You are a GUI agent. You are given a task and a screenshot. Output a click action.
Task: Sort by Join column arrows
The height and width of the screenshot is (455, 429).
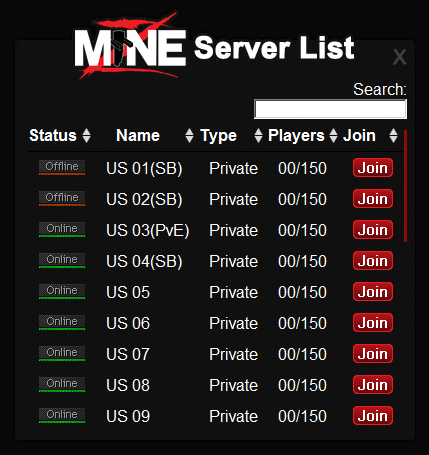click(393, 136)
